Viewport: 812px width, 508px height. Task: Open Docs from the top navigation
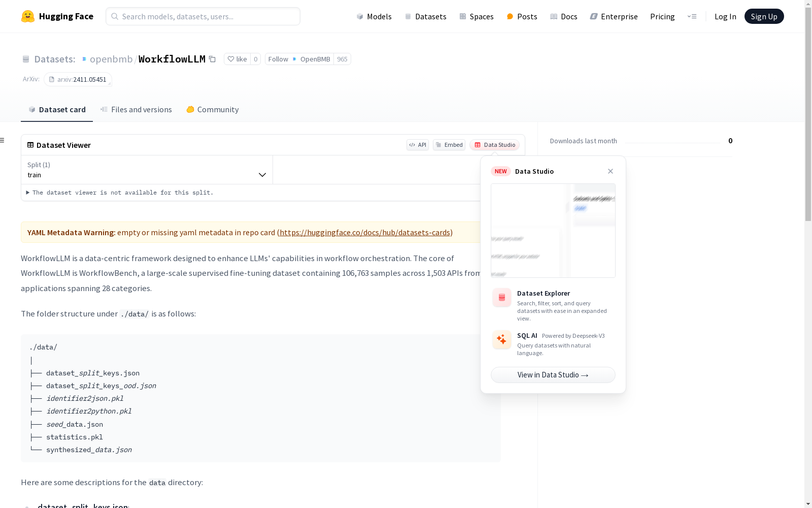pos(564,16)
